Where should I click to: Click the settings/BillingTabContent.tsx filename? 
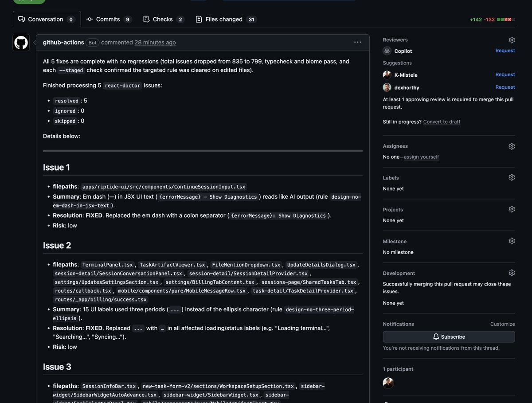pyautogui.click(x=210, y=282)
